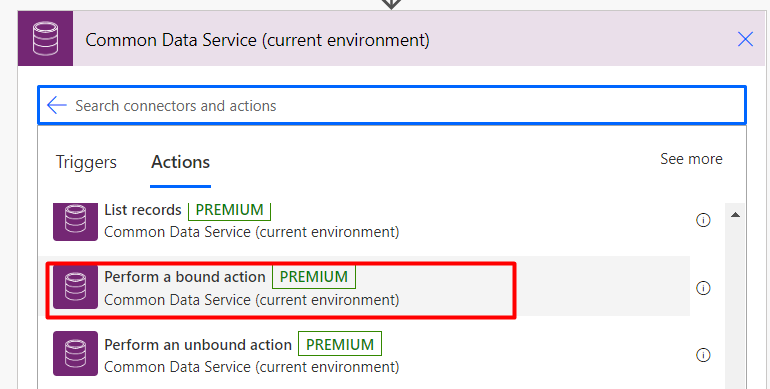Viewport: 770px width, 389px height.
Task: Click the back arrow in the search box
Action: [57, 105]
